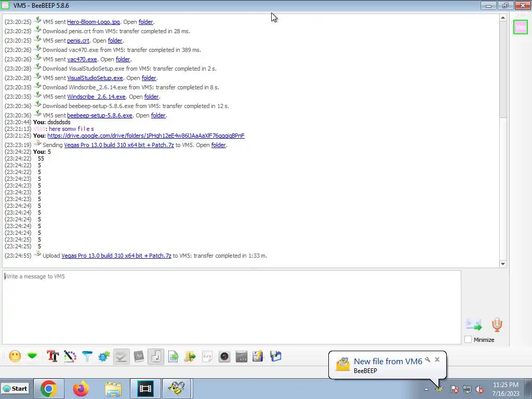The width and height of the screenshot is (532, 399).
Task: Open folder link next to vac470.exe
Action: pyautogui.click(x=123, y=59)
